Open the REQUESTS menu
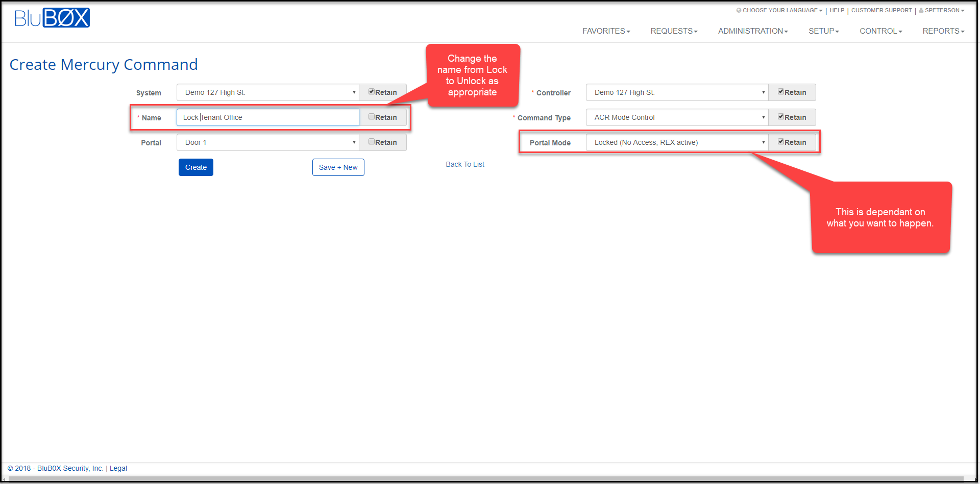 tap(674, 31)
